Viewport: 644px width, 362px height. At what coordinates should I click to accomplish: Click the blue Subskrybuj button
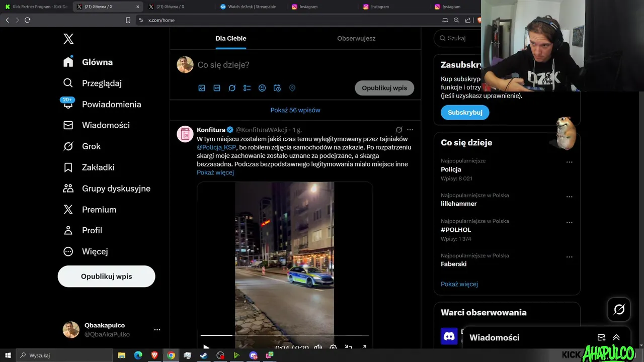[x=465, y=112]
